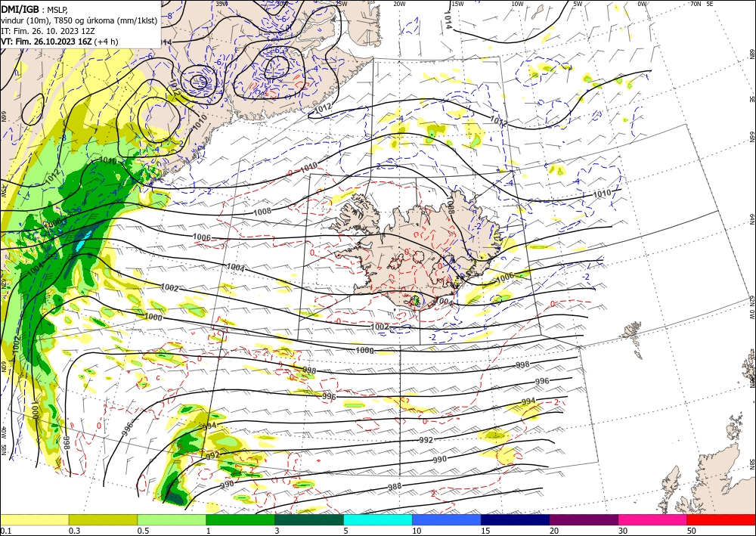Click the '10W' longitude label
Screen dimensions: 756x536
click(x=517, y=4)
